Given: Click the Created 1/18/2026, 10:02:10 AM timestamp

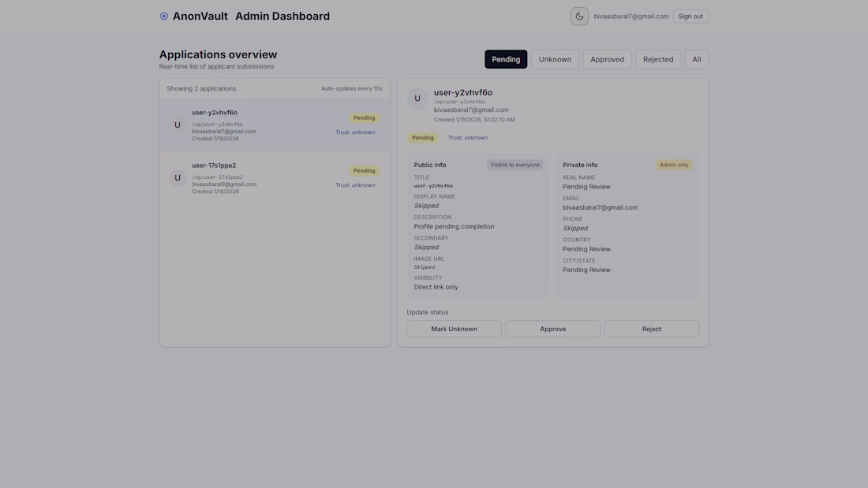Looking at the screenshot, I should 474,120.
